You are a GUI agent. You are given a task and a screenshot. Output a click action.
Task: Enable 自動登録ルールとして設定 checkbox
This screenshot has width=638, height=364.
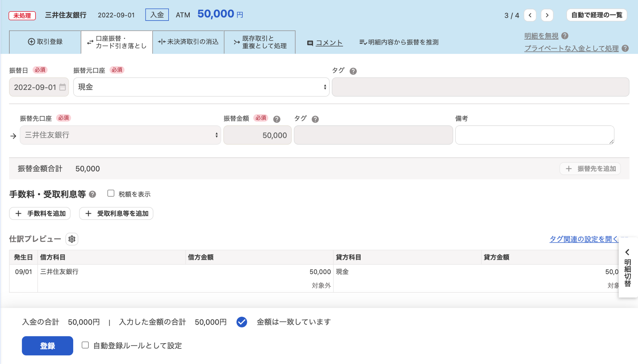click(x=85, y=345)
